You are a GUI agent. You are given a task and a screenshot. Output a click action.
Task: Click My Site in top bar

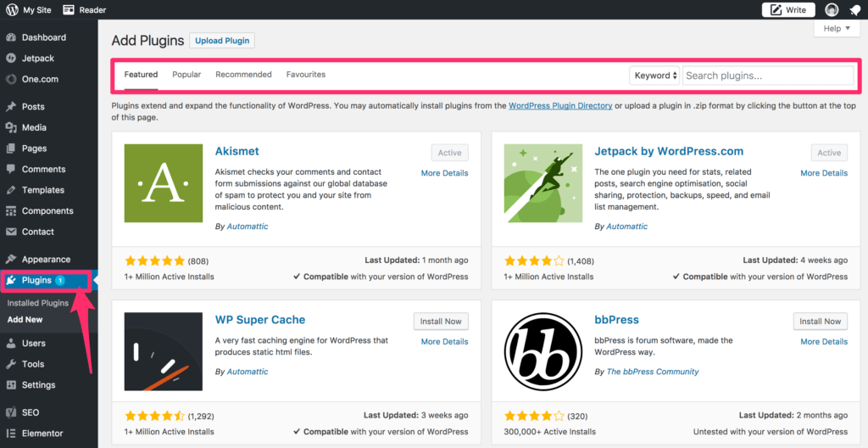click(x=36, y=9)
